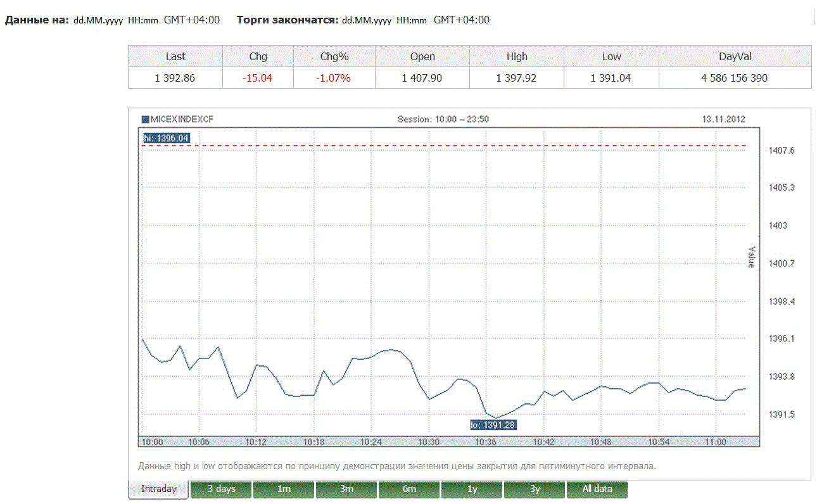Screen dimensions: 817x504
Task: Switch to the Intraday tab
Action: (159, 489)
